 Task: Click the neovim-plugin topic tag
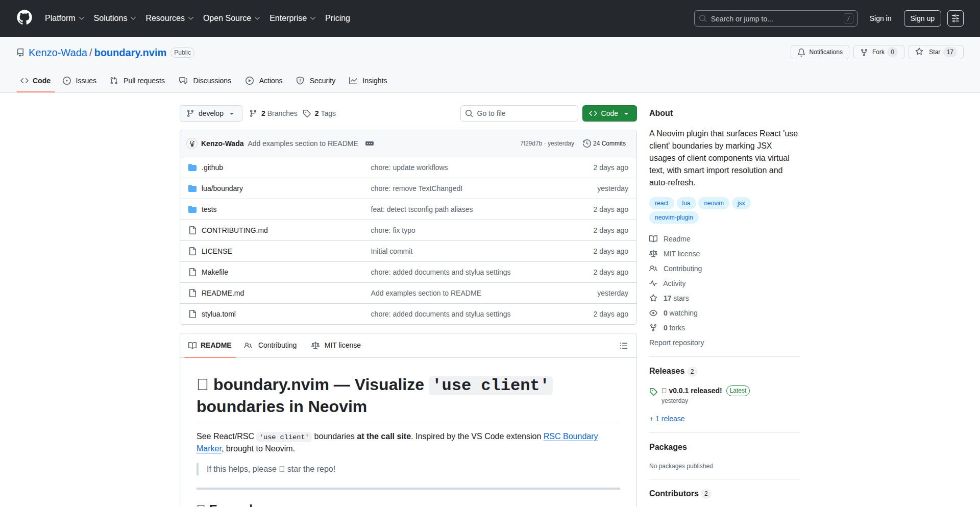click(674, 218)
